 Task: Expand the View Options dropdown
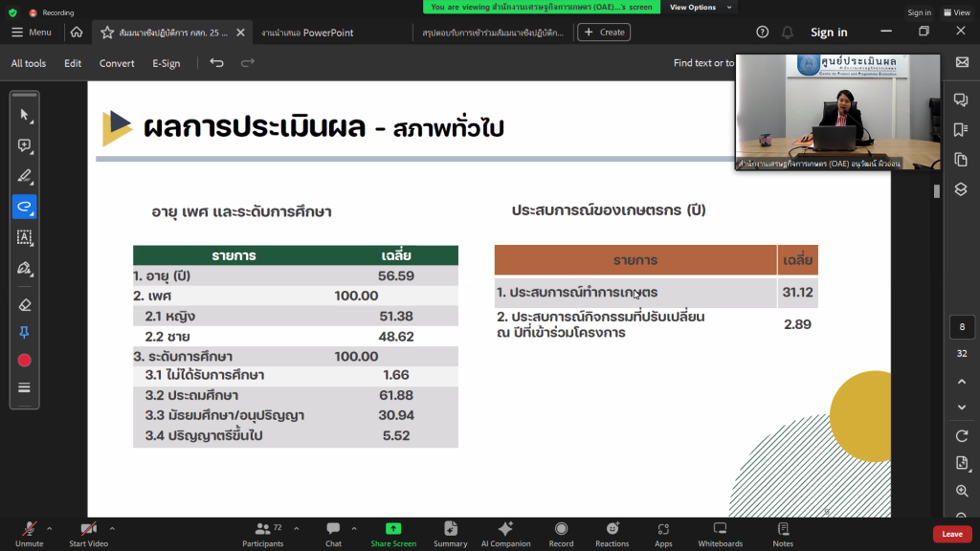(x=701, y=7)
